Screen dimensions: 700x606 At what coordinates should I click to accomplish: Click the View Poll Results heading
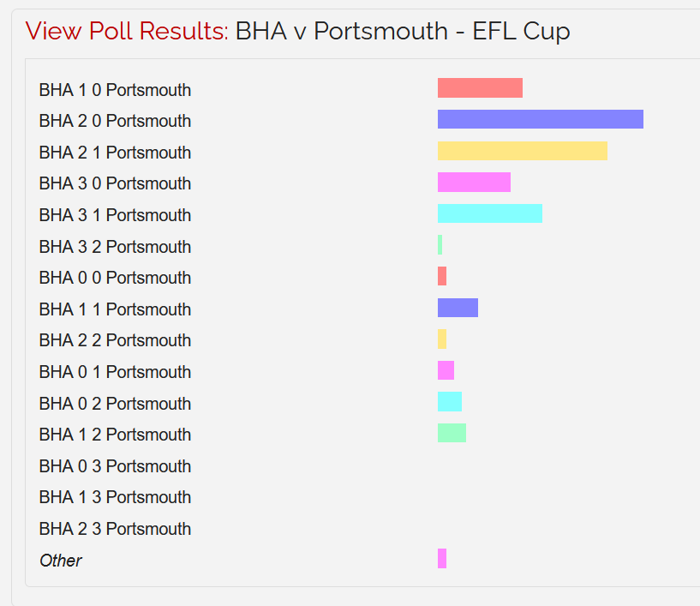[127, 31]
